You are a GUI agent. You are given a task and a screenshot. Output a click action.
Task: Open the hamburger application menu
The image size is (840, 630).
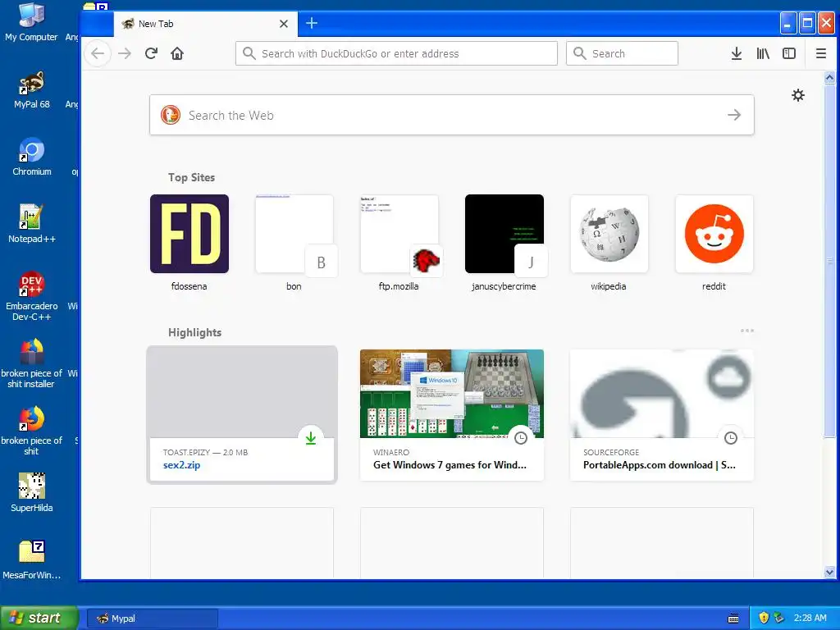tap(820, 53)
